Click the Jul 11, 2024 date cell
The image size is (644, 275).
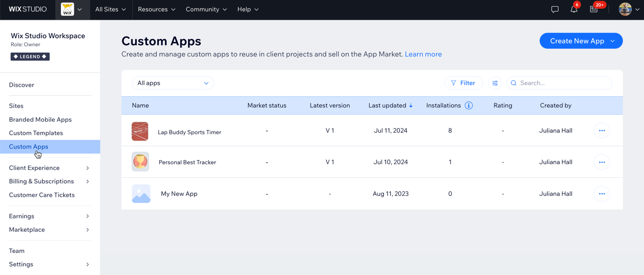[x=391, y=130]
